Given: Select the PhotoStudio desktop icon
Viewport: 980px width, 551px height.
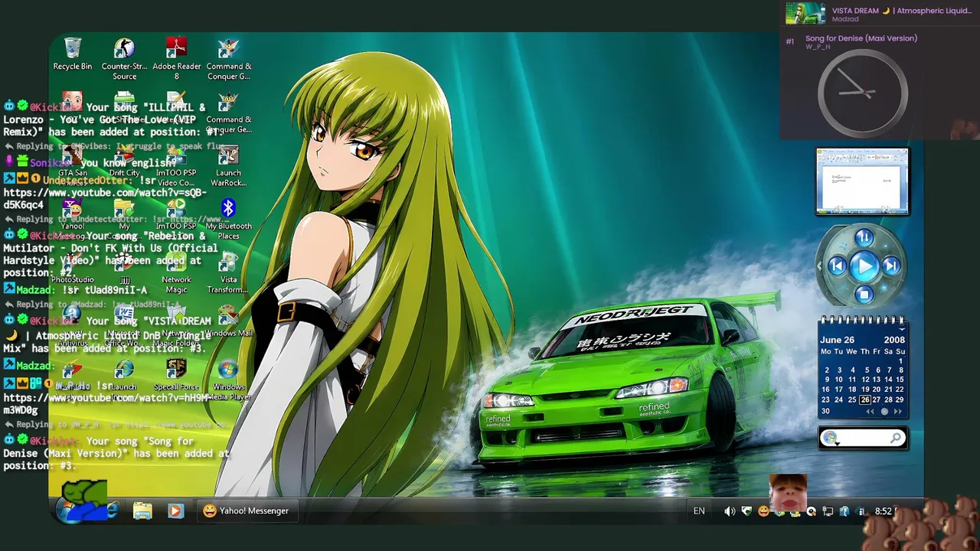Looking at the screenshot, I should coord(73,269).
